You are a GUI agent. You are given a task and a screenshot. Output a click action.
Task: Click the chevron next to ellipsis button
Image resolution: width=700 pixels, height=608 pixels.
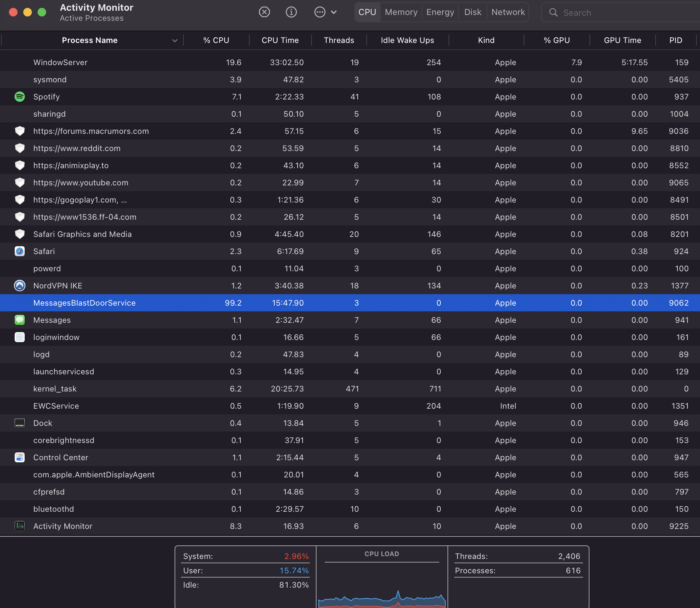click(x=334, y=12)
